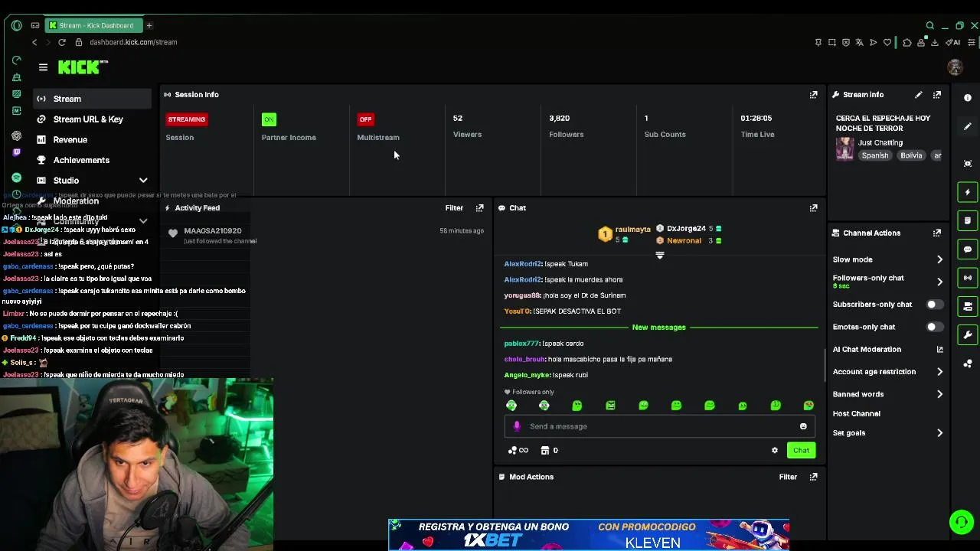Open Activity Feed Filter
Screen dimensions: 980x551
(454, 208)
